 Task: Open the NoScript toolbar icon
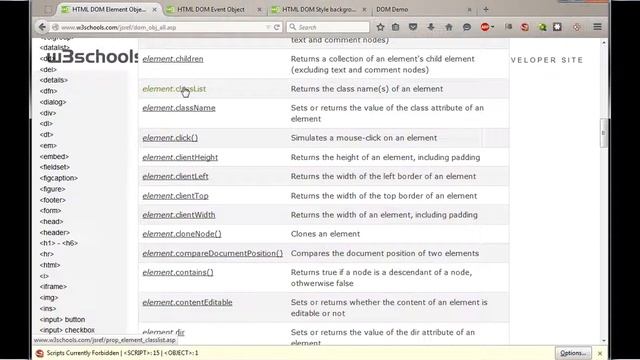pos(525,27)
